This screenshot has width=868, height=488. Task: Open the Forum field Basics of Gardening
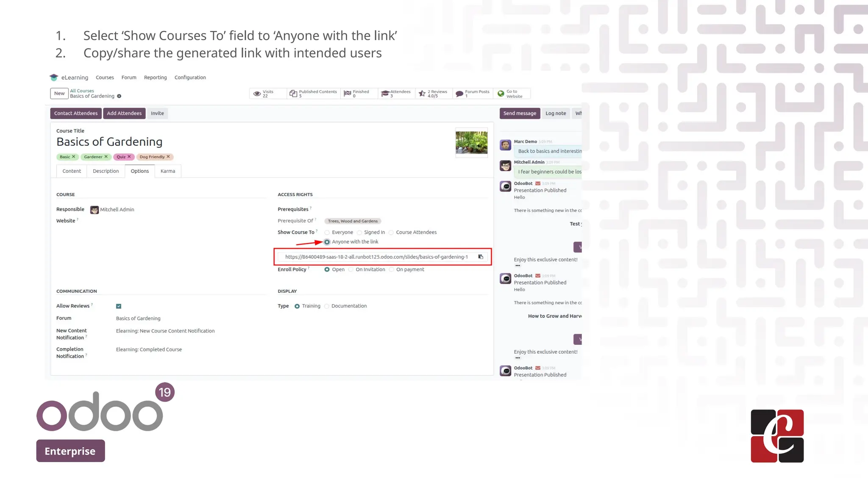pyautogui.click(x=138, y=319)
